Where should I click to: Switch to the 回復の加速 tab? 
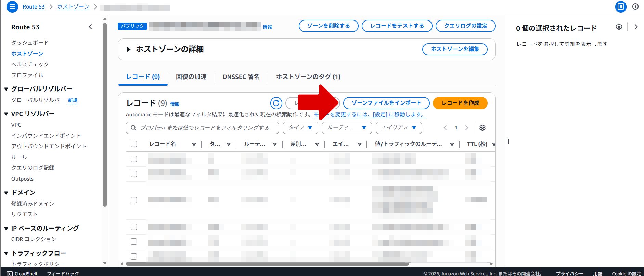(x=191, y=77)
